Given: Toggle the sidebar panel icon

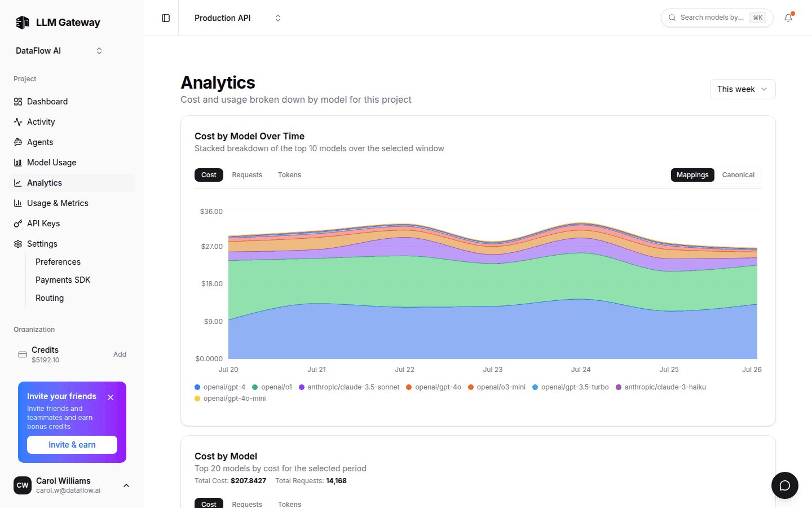Looking at the screenshot, I should [x=166, y=18].
